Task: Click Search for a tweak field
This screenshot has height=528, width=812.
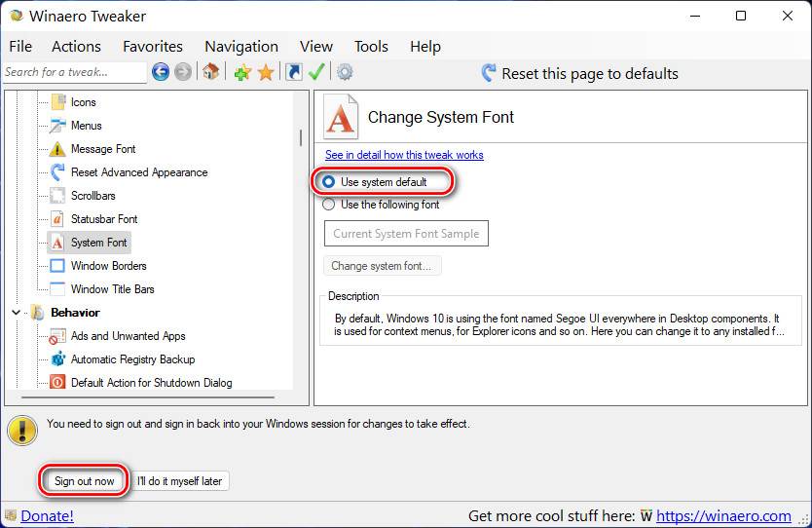Action: click(75, 72)
